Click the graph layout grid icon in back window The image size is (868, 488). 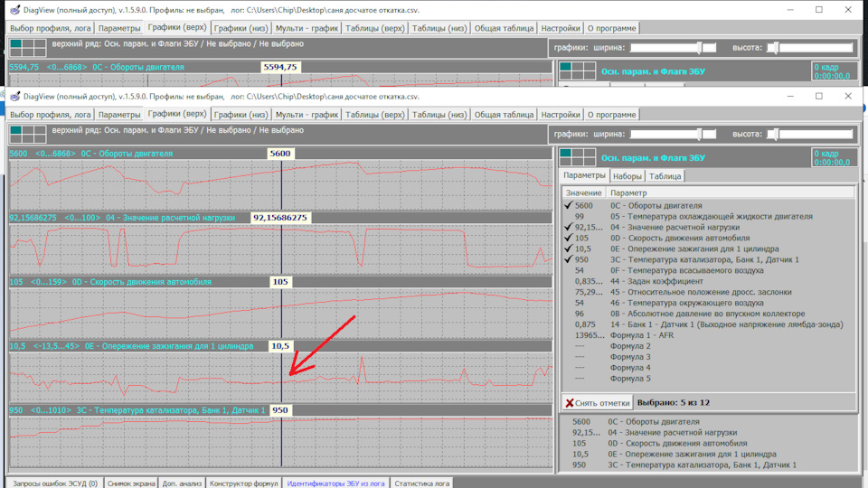click(28, 48)
